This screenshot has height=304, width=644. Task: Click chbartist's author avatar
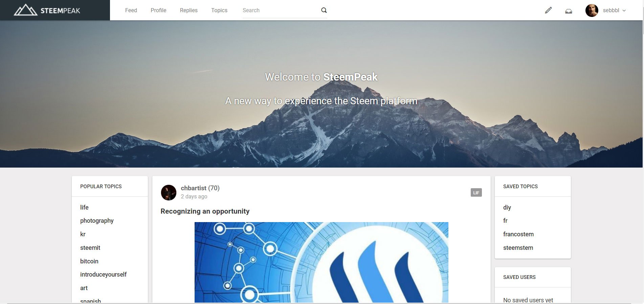coord(169,193)
